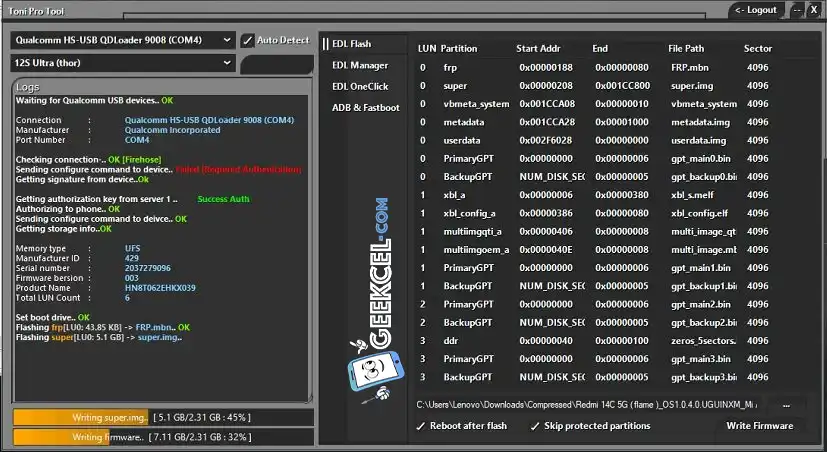
Task: Click the empty field beside model dropdown
Action: 276,65
